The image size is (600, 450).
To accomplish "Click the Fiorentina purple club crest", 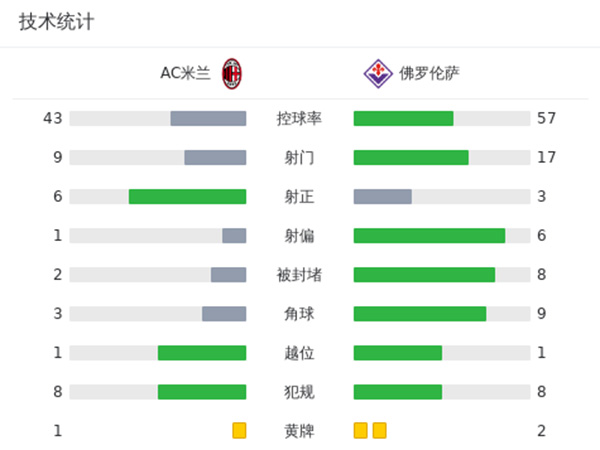I will pyautogui.click(x=376, y=73).
